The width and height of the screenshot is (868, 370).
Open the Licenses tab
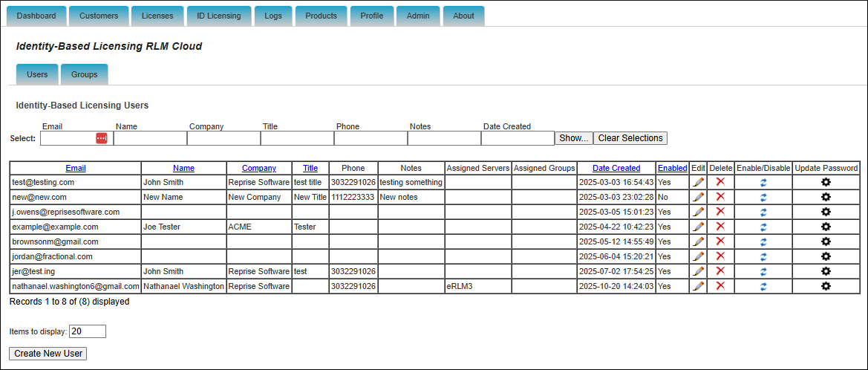click(x=157, y=16)
